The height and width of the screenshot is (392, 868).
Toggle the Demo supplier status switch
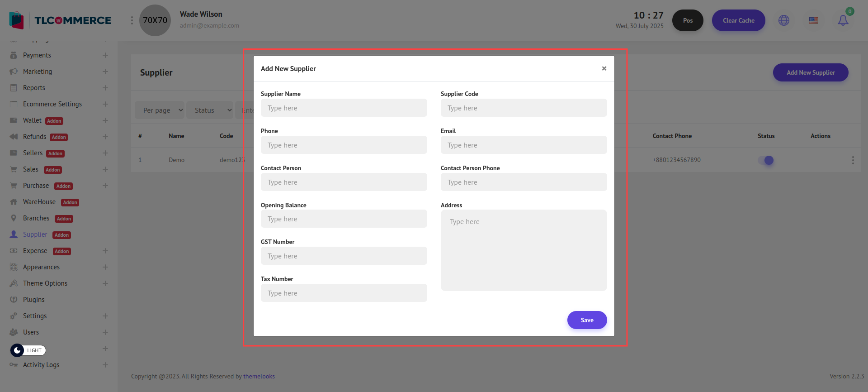pos(766,160)
